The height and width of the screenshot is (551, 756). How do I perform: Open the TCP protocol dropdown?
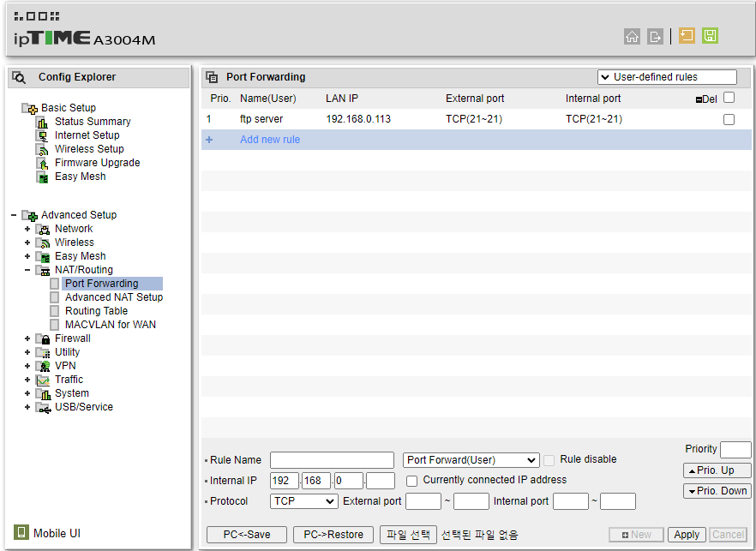tap(304, 501)
